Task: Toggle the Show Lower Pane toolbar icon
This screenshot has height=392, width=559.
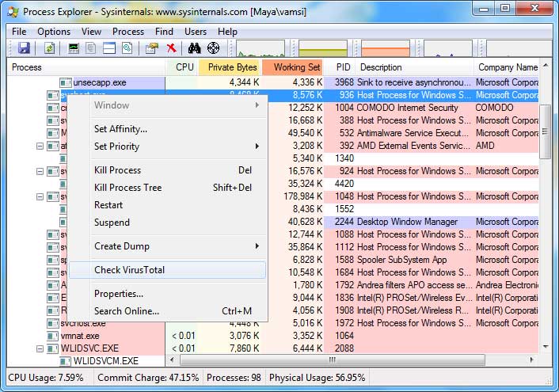Action: (109, 48)
